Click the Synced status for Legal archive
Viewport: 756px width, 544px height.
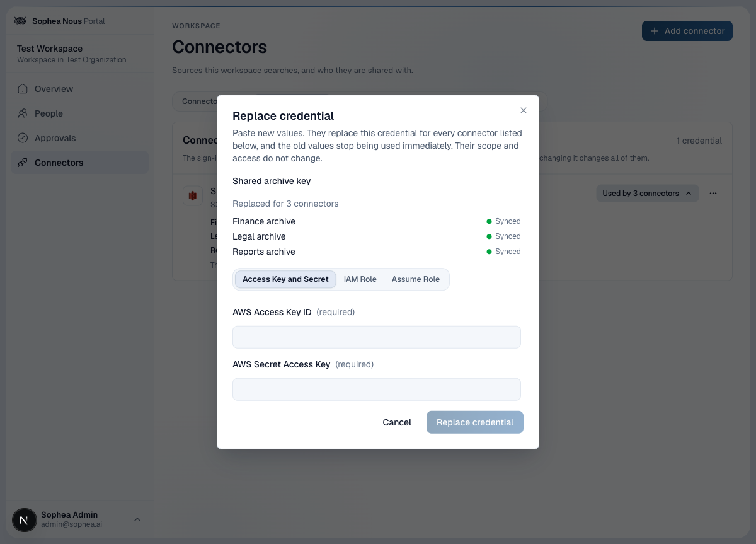[503, 236]
